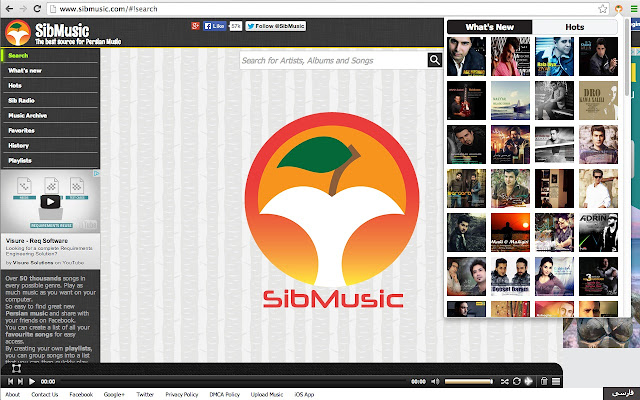Screen dimensions: 640x400
Task: Open the DMCA Policy footer link
Action: point(224,394)
